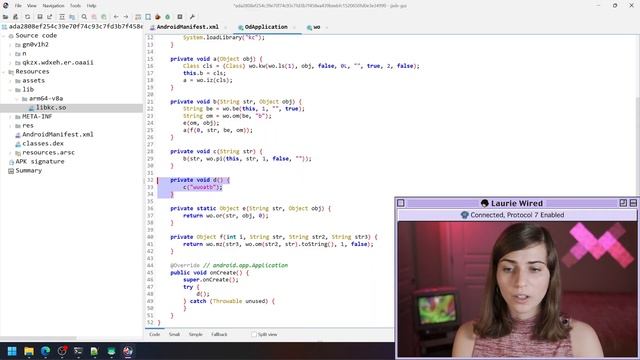The width and height of the screenshot is (640, 360).
Task: Expand the gn0v1h2 package node
Action: coord(11,45)
